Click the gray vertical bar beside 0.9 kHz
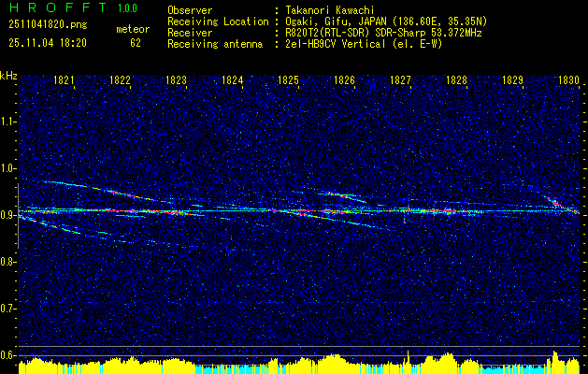Image resolution: width=588 pixels, height=374 pixels. [18, 216]
